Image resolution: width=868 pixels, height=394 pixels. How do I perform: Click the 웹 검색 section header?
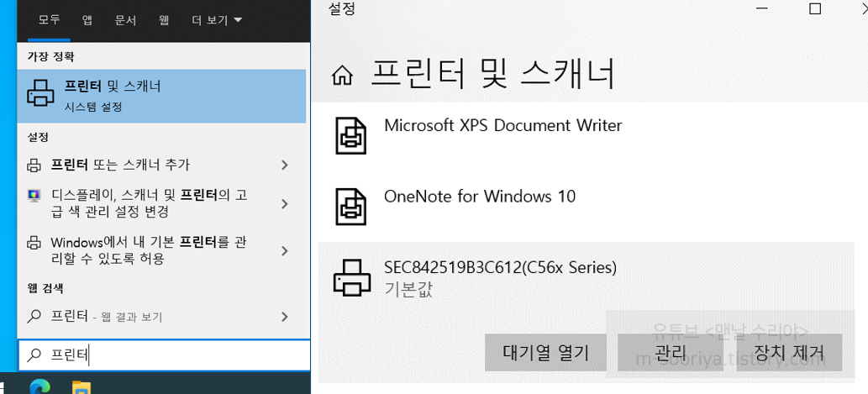tap(45, 288)
